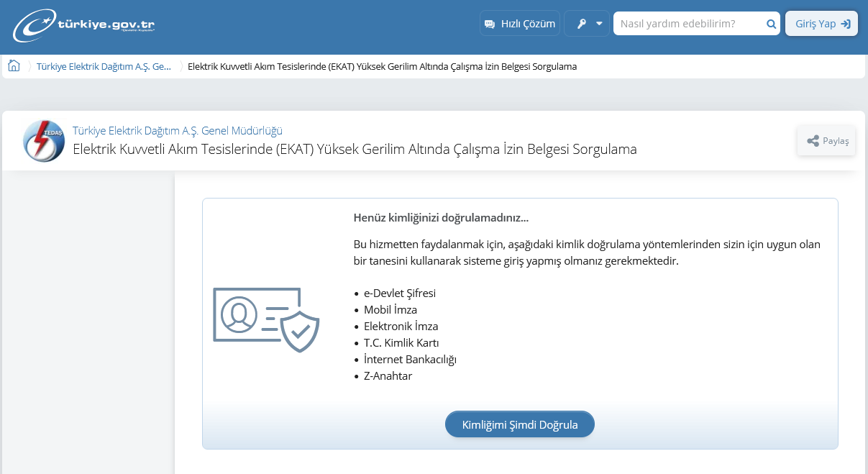Screen dimensions: 868x474
Task: Click 'Z-Anahtar' in the methods list
Action: pyautogui.click(x=388, y=375)
